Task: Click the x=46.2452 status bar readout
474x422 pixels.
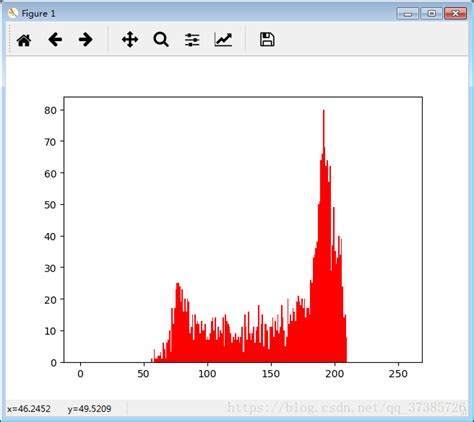Action: click(x=29, y=409)
